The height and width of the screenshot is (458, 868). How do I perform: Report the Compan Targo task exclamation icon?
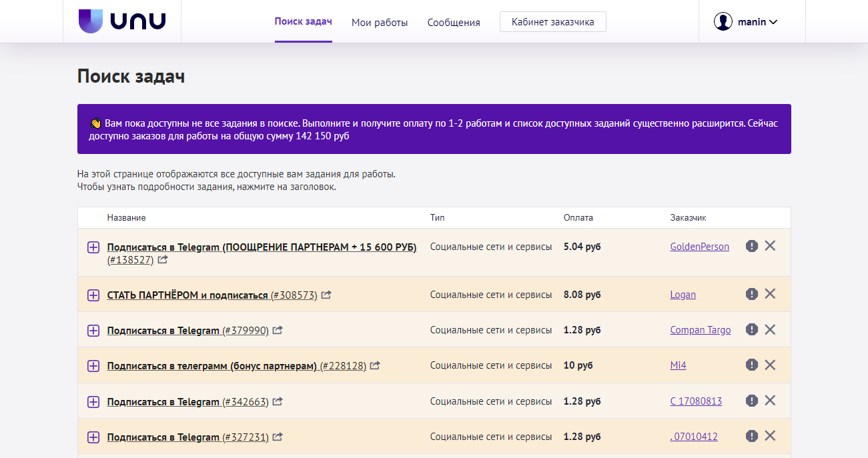click(x=752, y=329)
